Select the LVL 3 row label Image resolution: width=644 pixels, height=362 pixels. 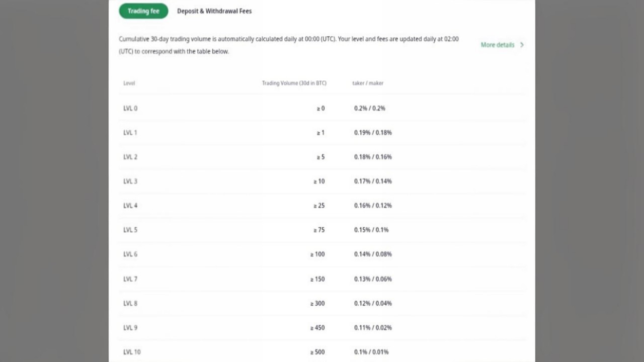pos(130,181)
